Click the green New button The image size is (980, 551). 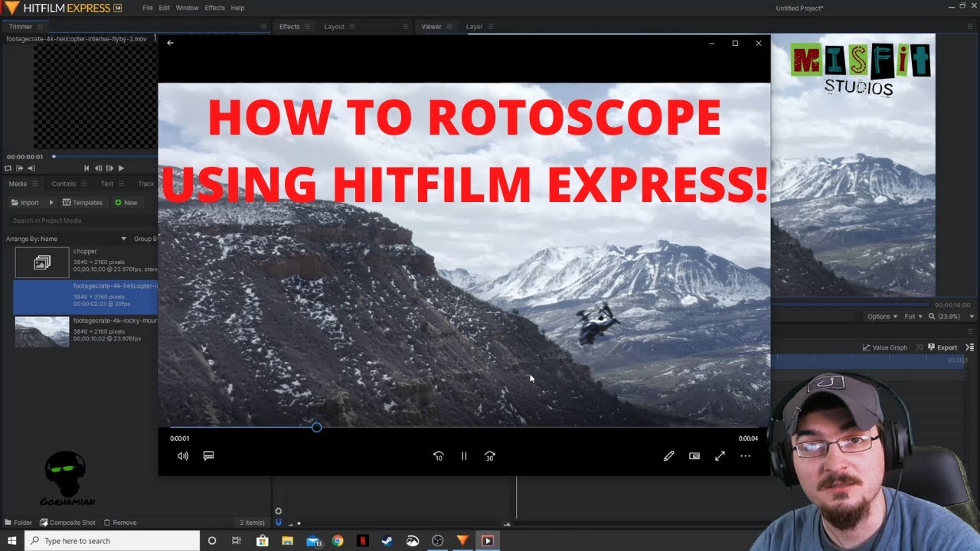pos(126,203)
